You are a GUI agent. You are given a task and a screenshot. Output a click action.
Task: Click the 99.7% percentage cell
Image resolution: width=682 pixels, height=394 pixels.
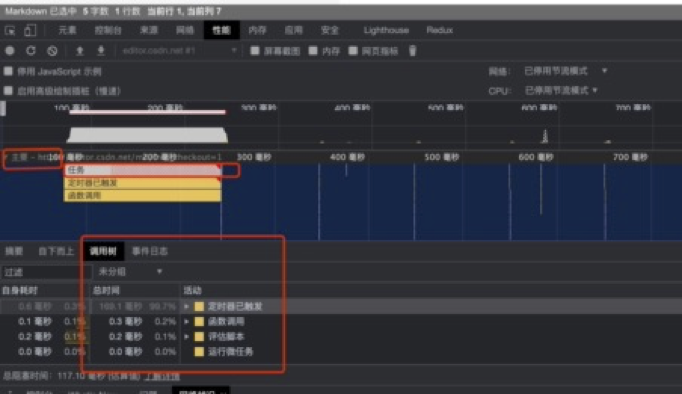pyautogui.click(x=162, y=307)
